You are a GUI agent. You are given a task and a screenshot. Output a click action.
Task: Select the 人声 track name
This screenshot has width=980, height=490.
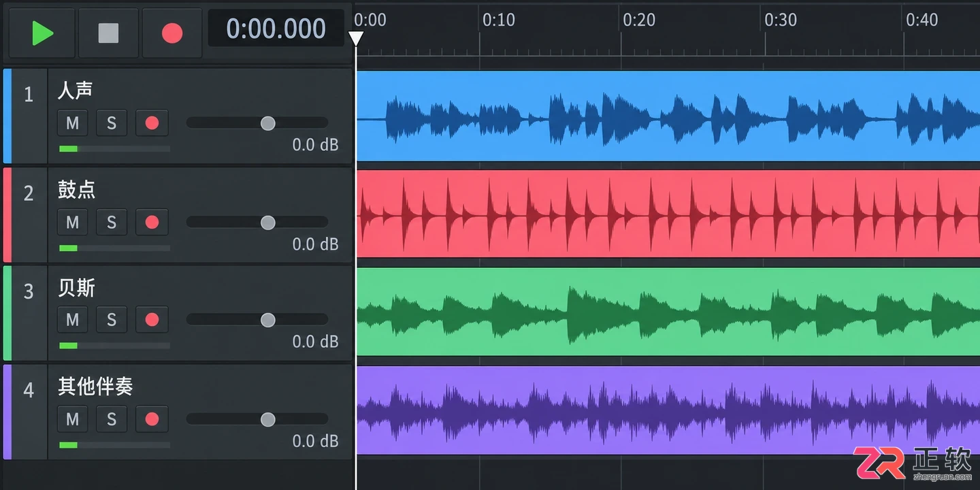click(x=75, y=90)
